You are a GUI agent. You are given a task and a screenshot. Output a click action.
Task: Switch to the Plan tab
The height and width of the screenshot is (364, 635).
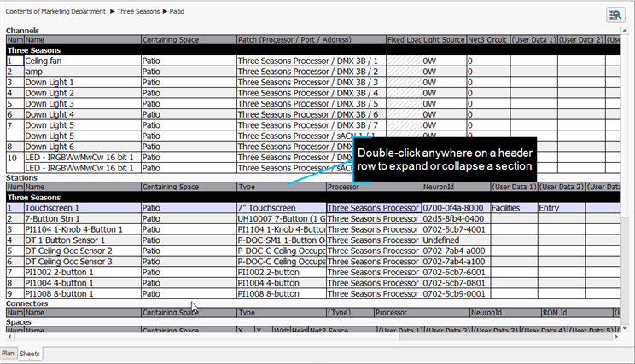point(9,353)
